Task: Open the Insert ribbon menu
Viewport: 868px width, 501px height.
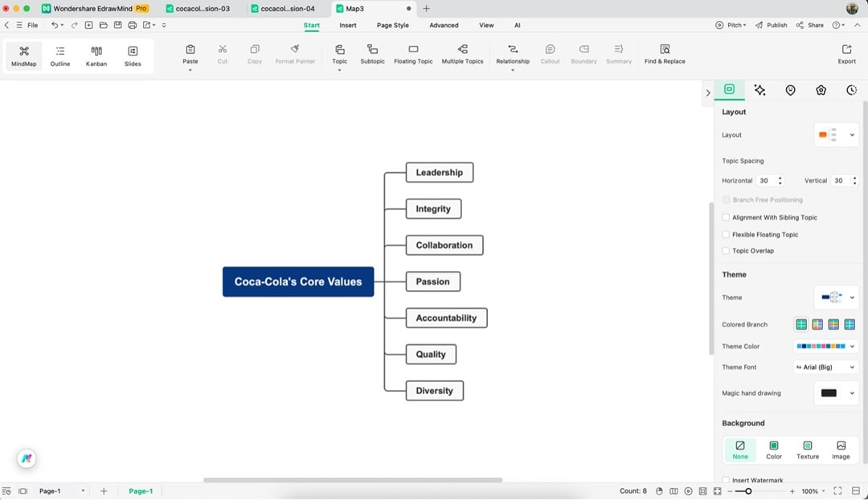Action: 347,25
